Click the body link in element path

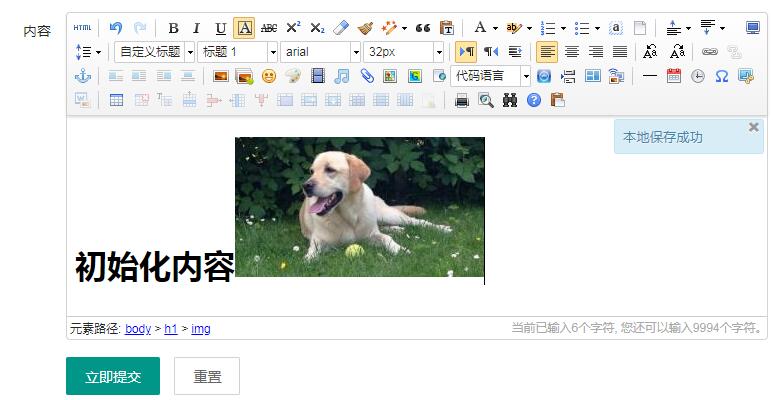(x=138, y=329)
